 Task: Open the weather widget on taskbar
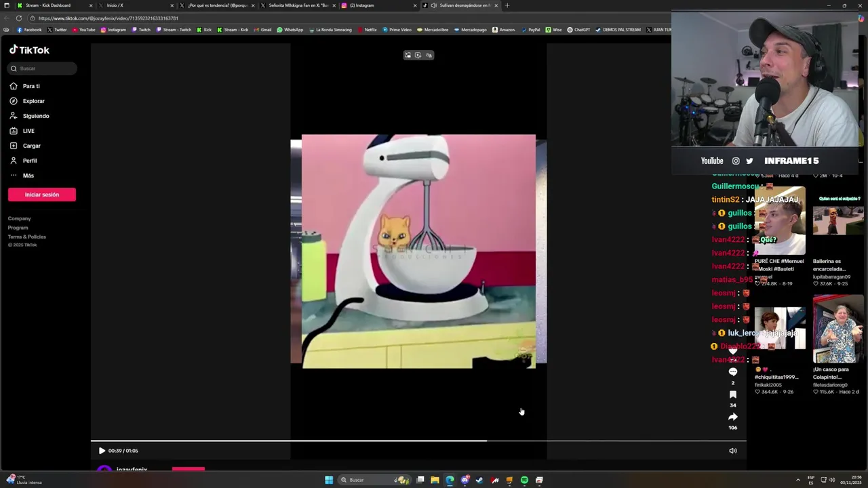point(24,480)
